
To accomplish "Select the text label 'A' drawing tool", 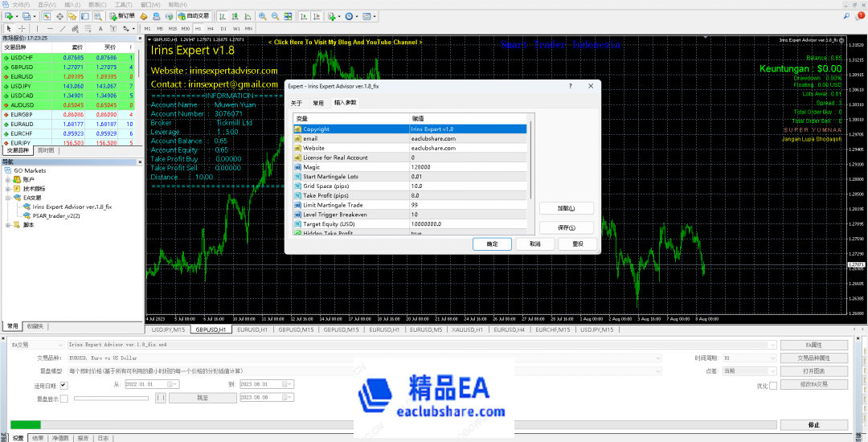I will [102, 28].
